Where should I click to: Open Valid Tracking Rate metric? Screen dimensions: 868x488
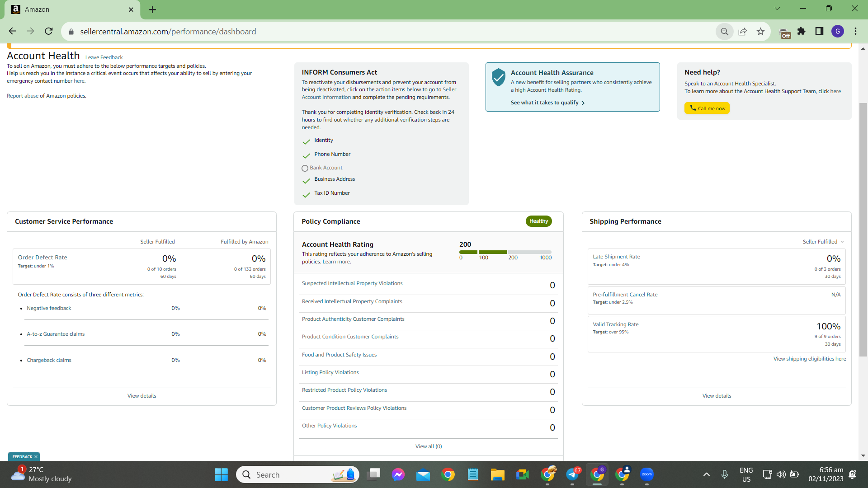(x=616, y=324)
